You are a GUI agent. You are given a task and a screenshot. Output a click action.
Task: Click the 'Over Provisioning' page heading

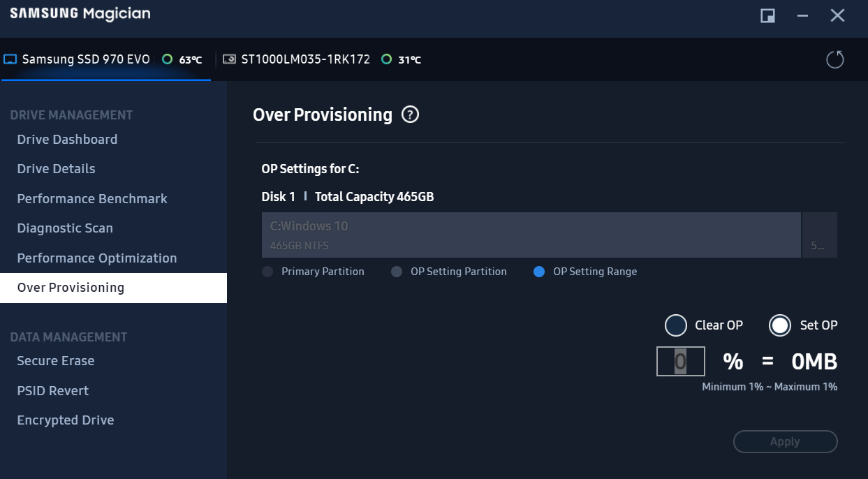coord(323,115)
